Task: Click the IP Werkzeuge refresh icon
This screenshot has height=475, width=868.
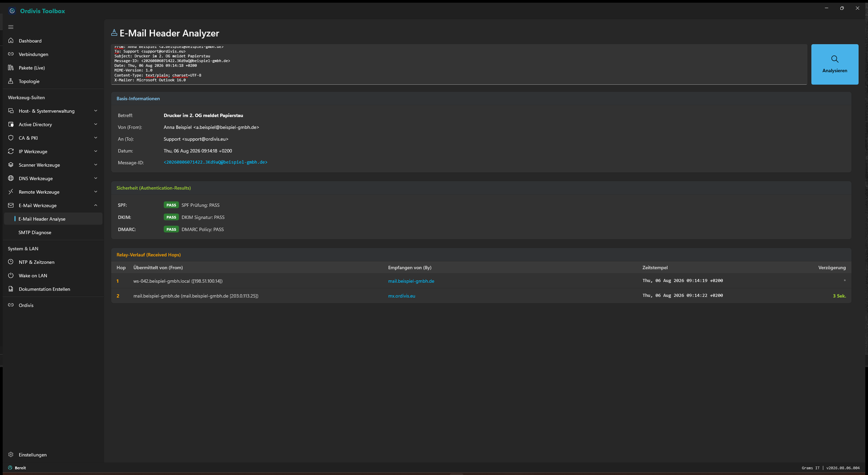Action: (x=11, y=151)
